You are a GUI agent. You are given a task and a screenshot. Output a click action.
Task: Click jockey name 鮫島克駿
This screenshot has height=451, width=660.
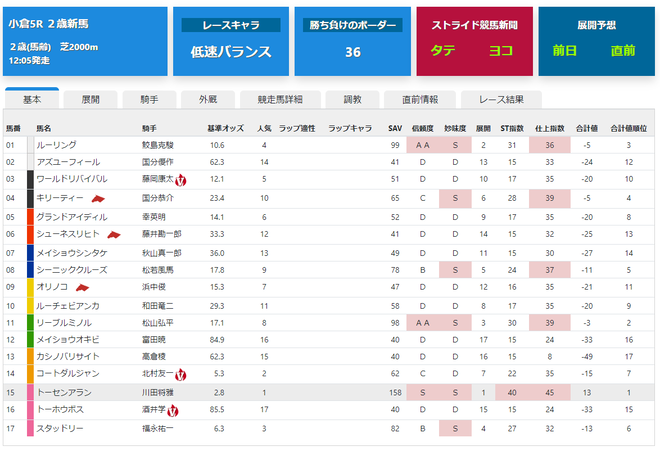point(158,145)
